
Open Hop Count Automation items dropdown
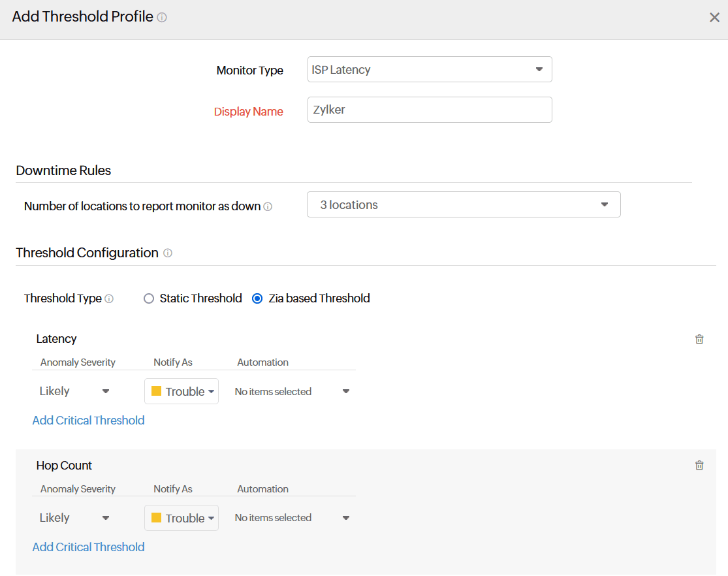(x=292, y=518)
